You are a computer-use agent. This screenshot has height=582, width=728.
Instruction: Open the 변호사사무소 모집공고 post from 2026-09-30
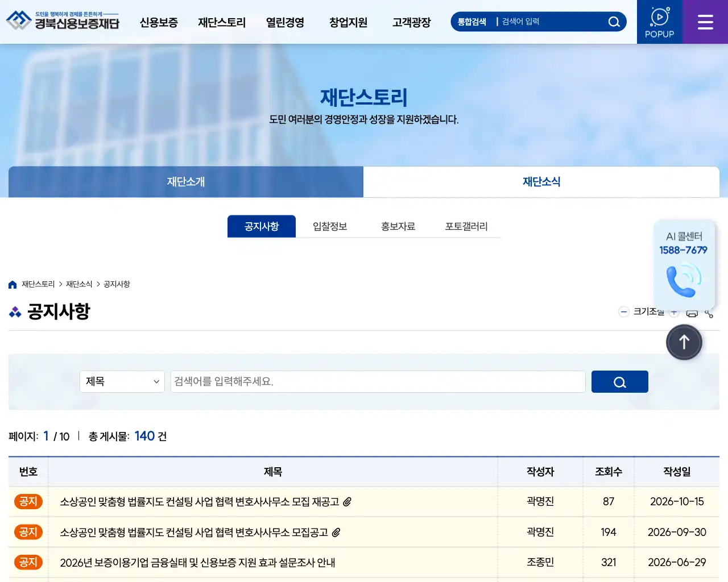(194, 533)
